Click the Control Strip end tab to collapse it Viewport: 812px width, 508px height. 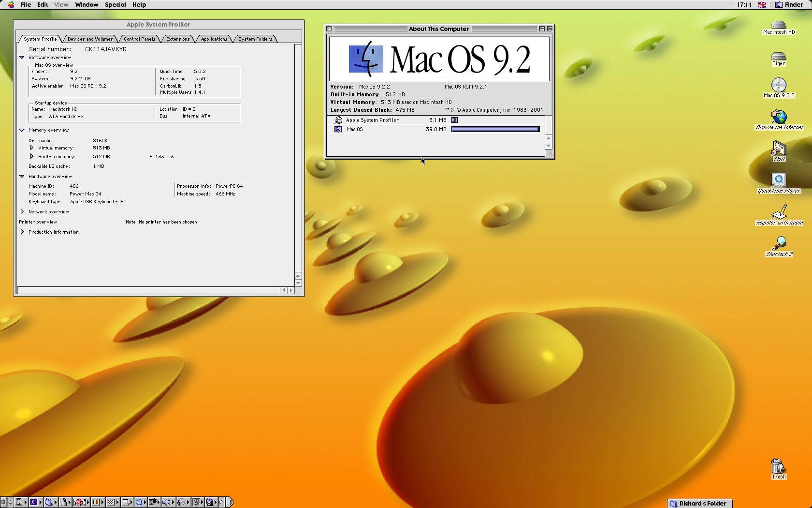point(230,502)
